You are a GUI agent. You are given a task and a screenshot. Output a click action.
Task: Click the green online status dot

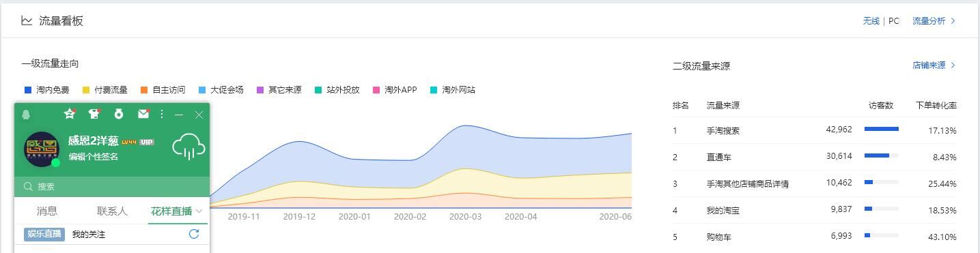point(56,163)
